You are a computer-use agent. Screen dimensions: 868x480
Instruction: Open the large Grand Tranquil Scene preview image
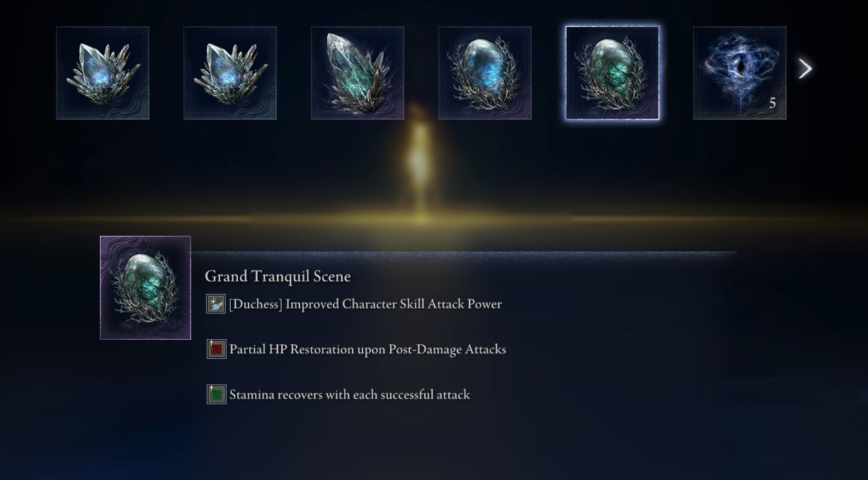tap(145, 287)
